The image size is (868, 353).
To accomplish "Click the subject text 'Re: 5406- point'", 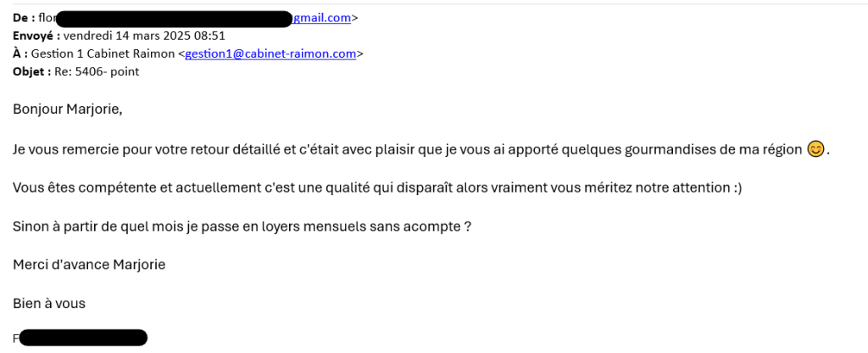I will point(97,71).
